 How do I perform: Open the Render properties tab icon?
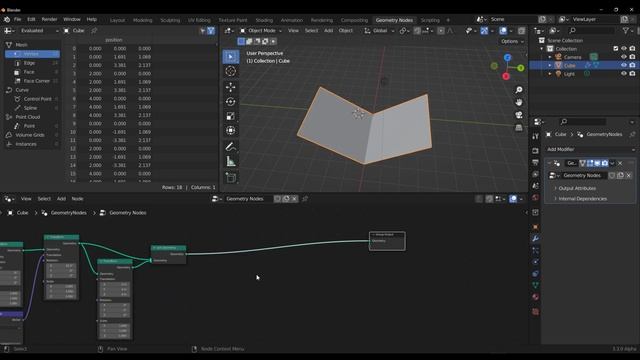coord(535,151)
